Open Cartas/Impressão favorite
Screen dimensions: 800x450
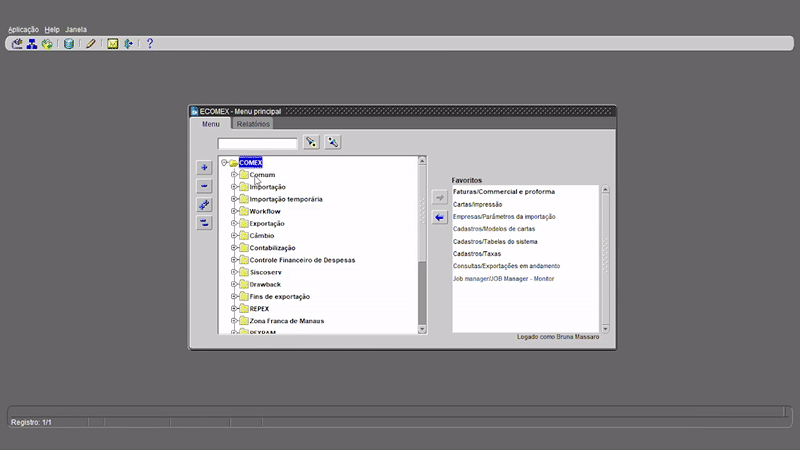[x=478, y=205]
